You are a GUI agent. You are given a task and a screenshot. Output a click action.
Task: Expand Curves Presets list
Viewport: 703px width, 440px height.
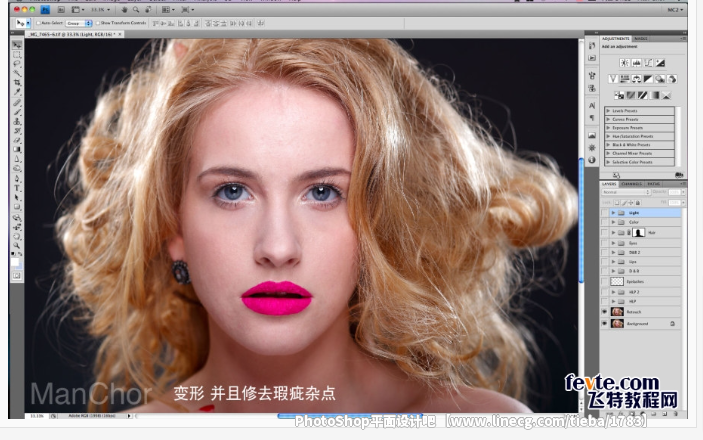(x=608, y=119)
